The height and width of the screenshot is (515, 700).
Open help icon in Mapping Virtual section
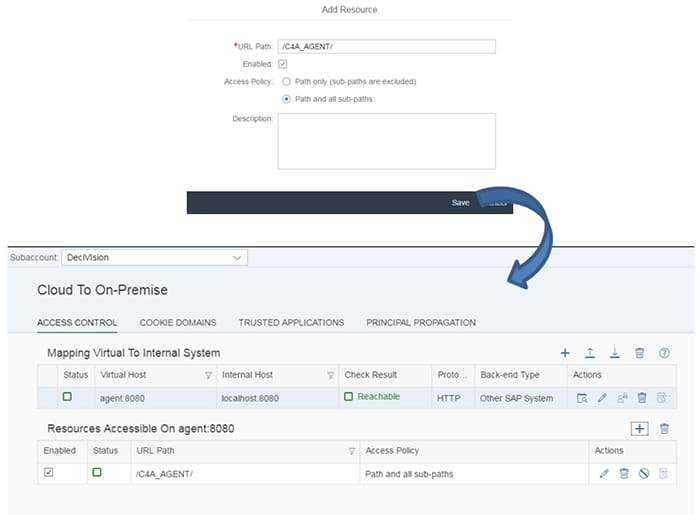(664, 353)
